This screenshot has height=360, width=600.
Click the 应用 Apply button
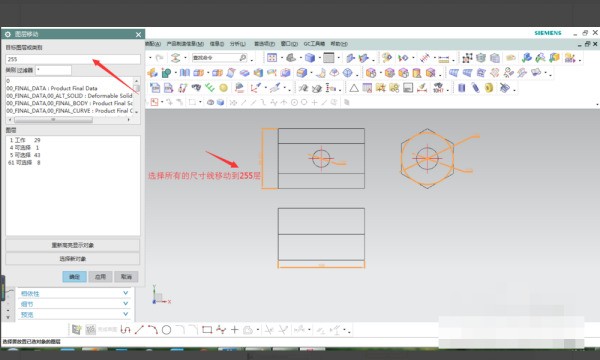pyautogui.click(x=100, y=277)
